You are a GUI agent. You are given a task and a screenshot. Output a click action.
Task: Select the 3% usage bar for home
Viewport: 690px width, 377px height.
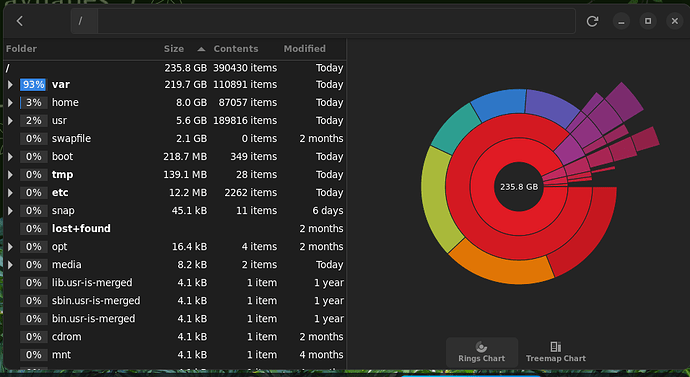[x=33, y=102]
